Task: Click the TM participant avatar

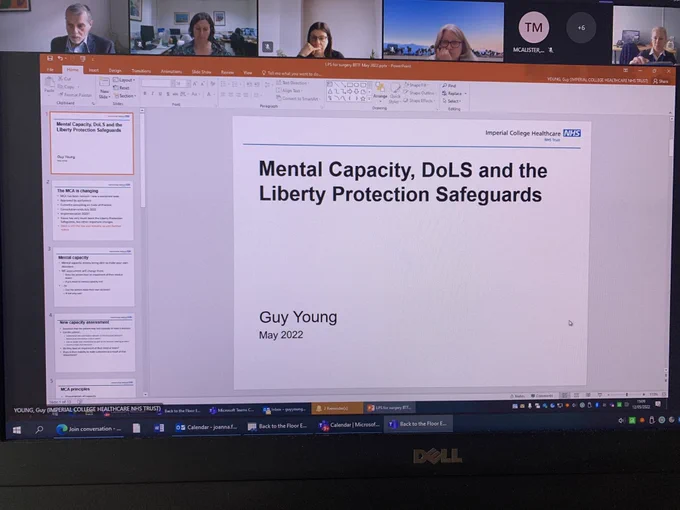Action: [533, 27]
